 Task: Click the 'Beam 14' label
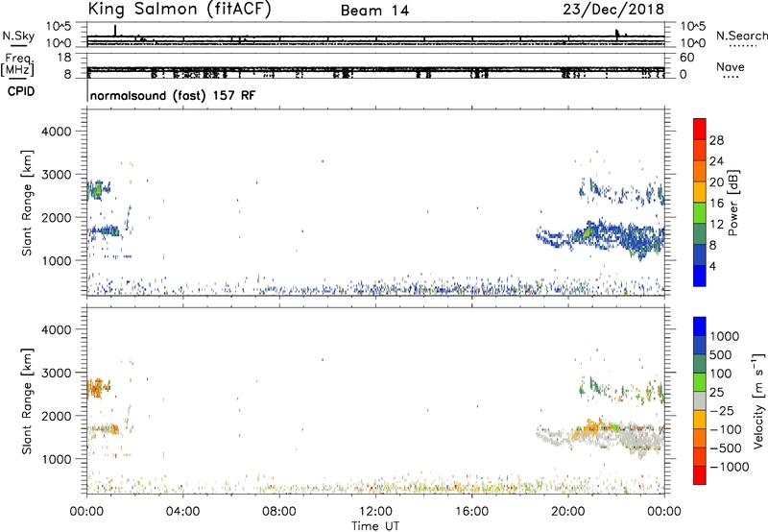374,11
